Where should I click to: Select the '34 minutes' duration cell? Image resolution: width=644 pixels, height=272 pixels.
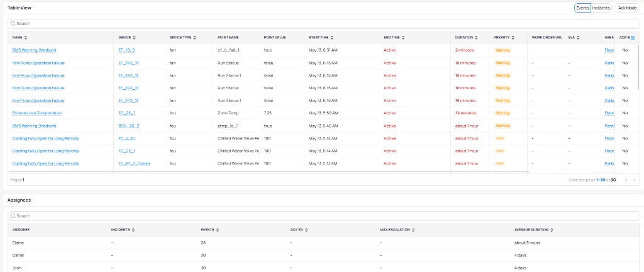(465, 113)
